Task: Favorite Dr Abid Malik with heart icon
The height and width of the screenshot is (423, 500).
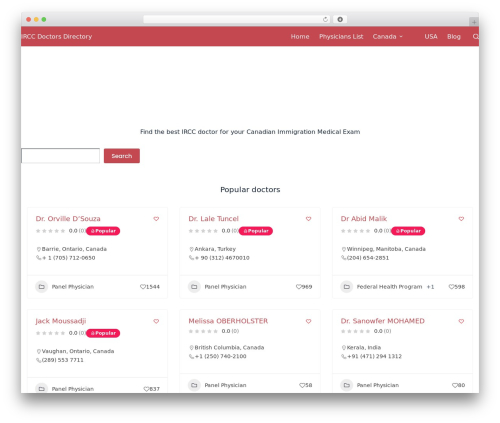Action: (x=461, y=219)
